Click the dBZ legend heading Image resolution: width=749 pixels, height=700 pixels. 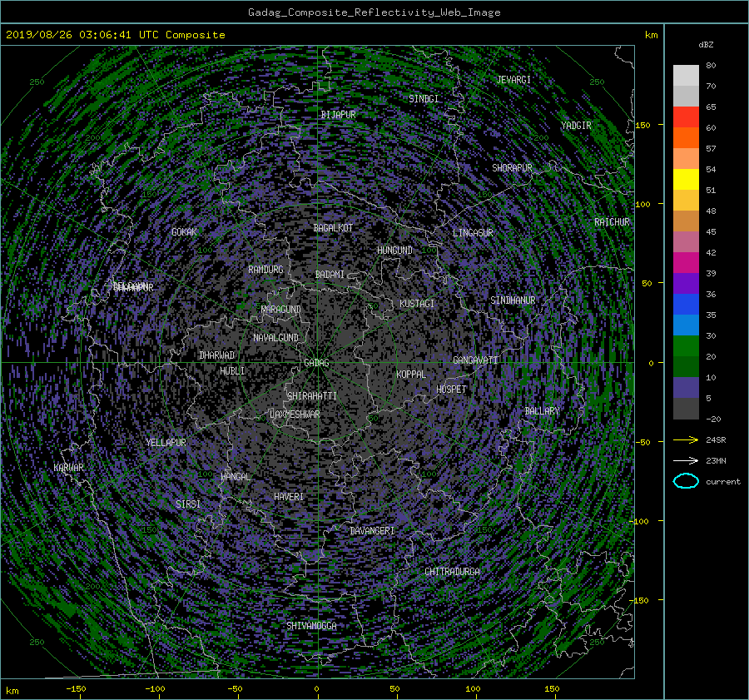click(x=706, y=44)
